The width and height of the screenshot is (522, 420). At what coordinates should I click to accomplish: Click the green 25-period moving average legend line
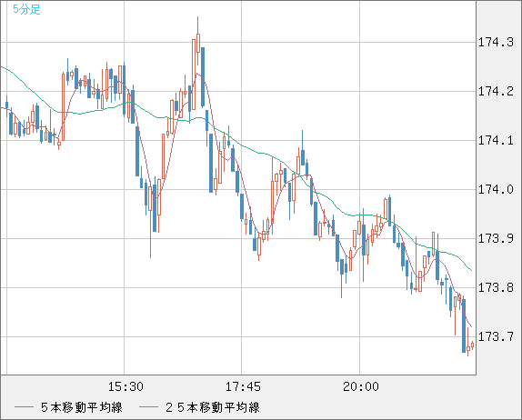[x=148, y=407]
